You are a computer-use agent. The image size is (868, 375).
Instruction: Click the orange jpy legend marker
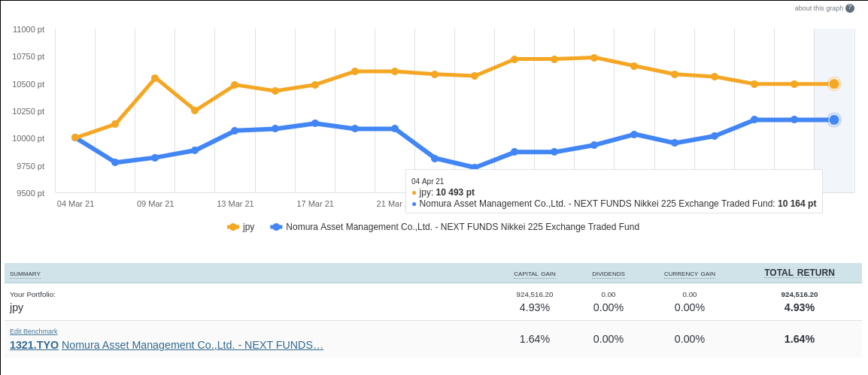tap(233, 227)
